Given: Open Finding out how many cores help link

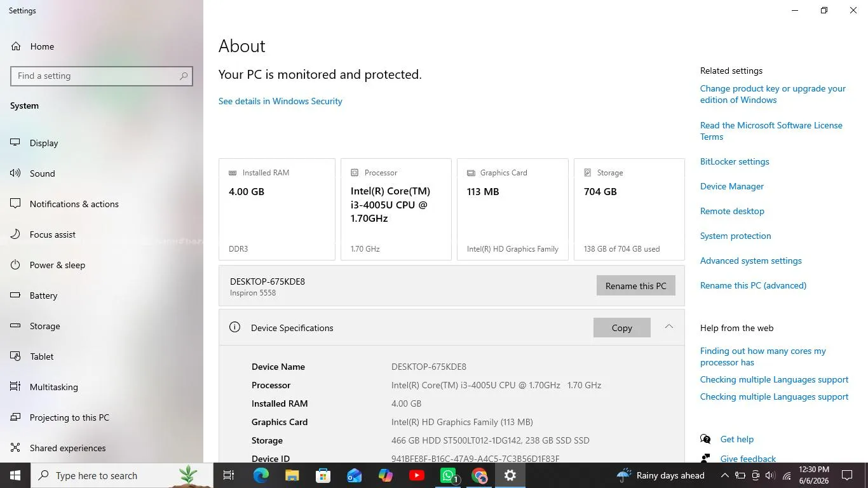Looking at the screenshot, I should pyautogui.click(x=763, y=356).
